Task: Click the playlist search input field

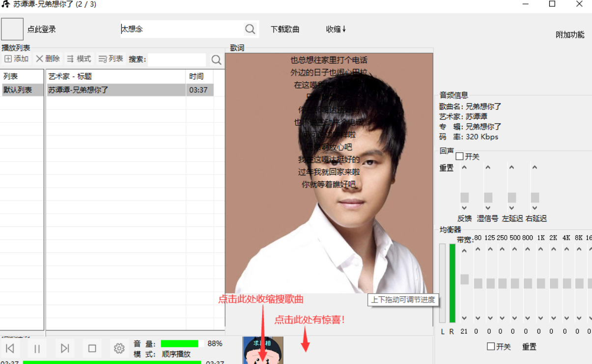Action: pyautogui.click(x=177, y=60)
